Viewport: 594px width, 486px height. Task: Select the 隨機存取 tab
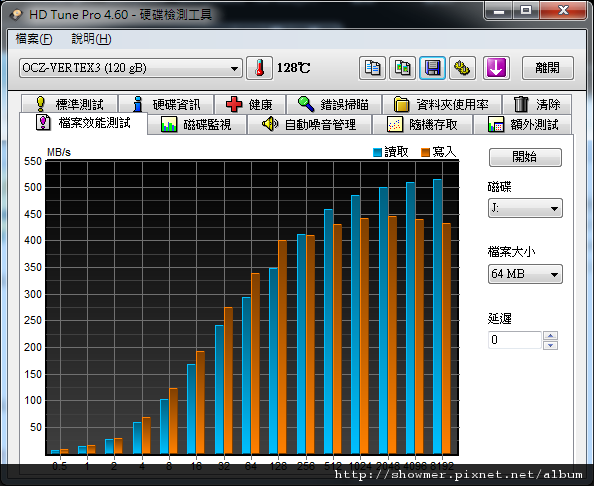tap(423, 124)
